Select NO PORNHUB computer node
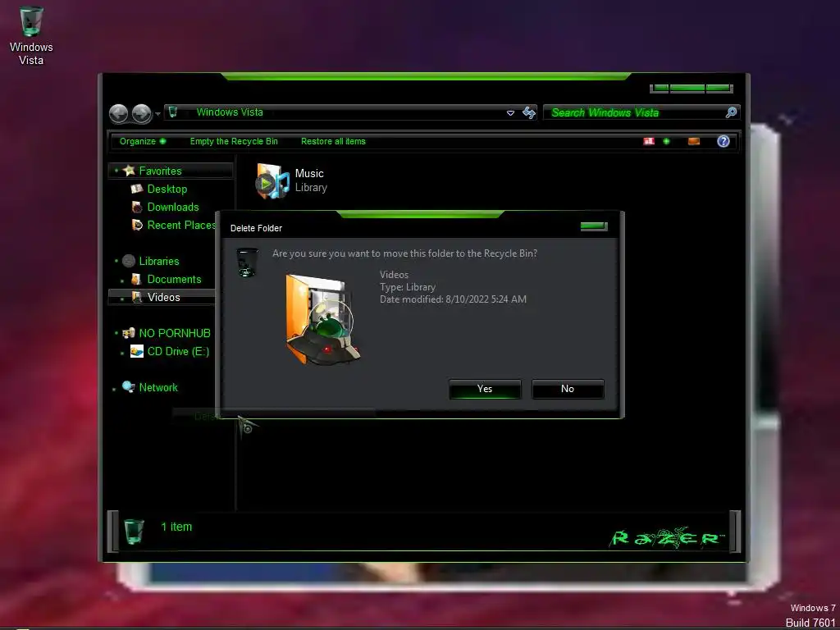 175,333
